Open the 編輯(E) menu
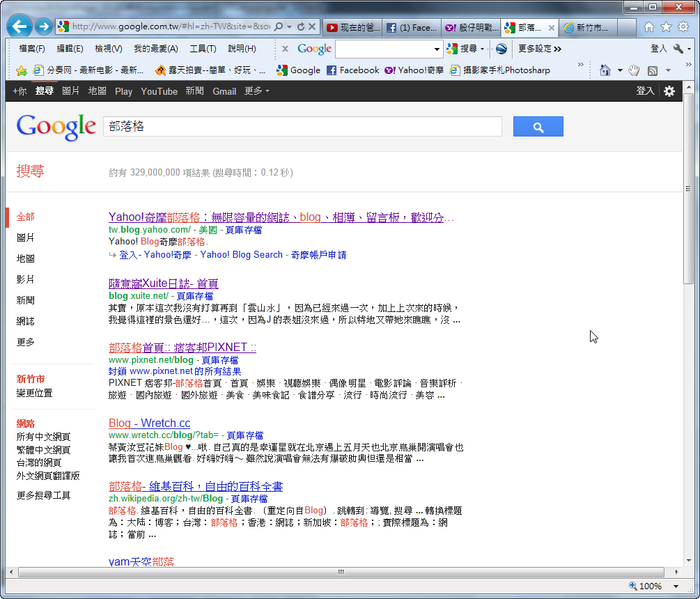Image resolution: width=700 pixels, height=599 pixels. (x=70, y=49)
